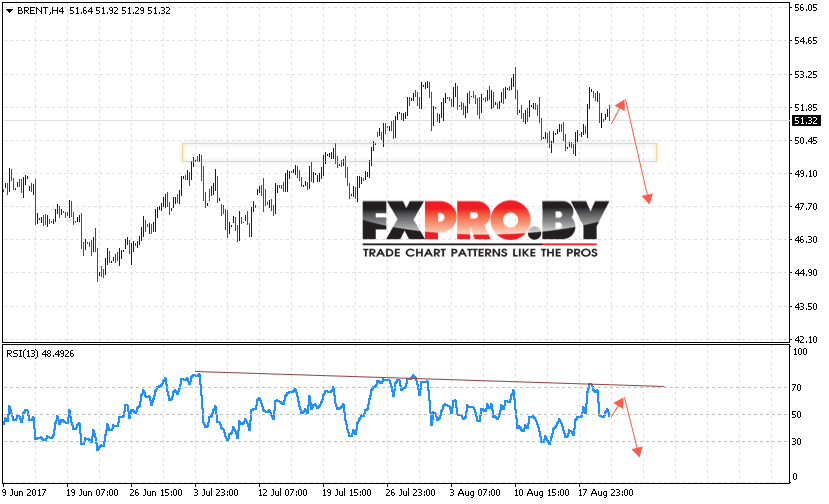Click the 26 Jul 23:00 time label

pos(411,492)
